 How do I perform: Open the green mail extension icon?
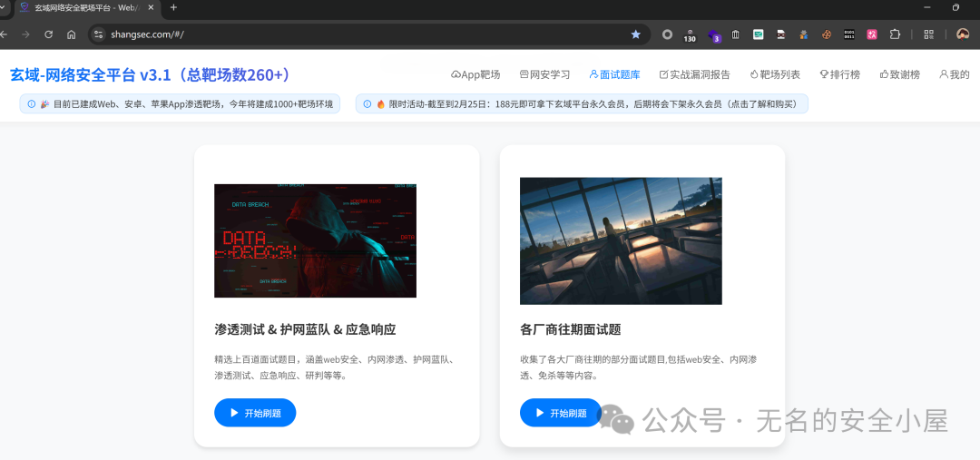click(758, 34)
